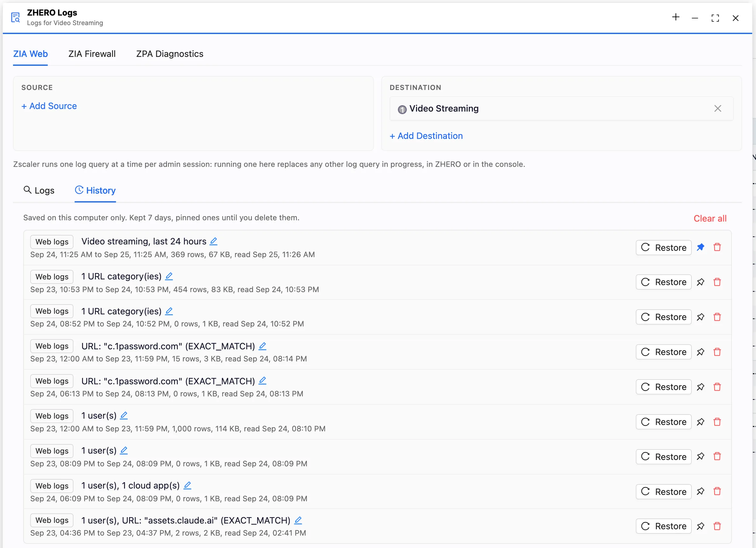
Task: Click Web logs tag on assets.claude.ai row
Action: click(52, 520)
